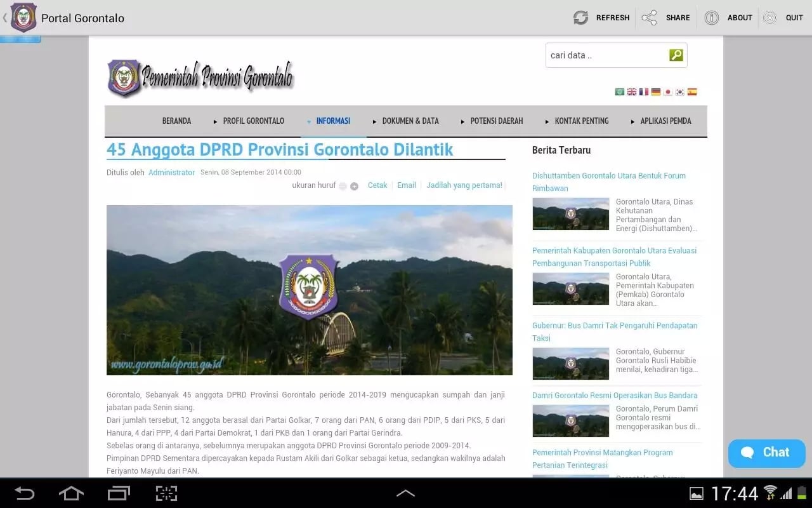Expand Potensi Daerah menu arrow
812x508 pixels.
(463, 121)
